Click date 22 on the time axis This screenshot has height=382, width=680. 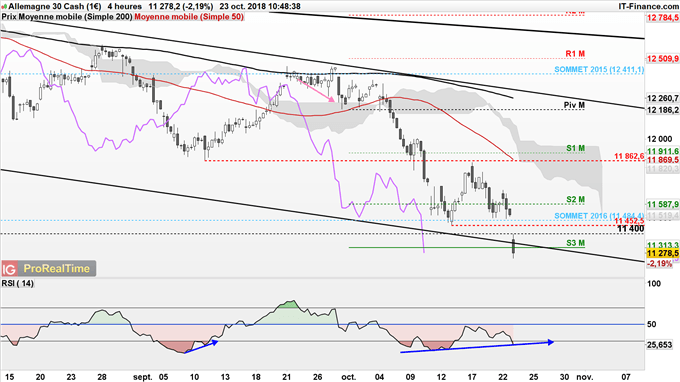(503, 377)
